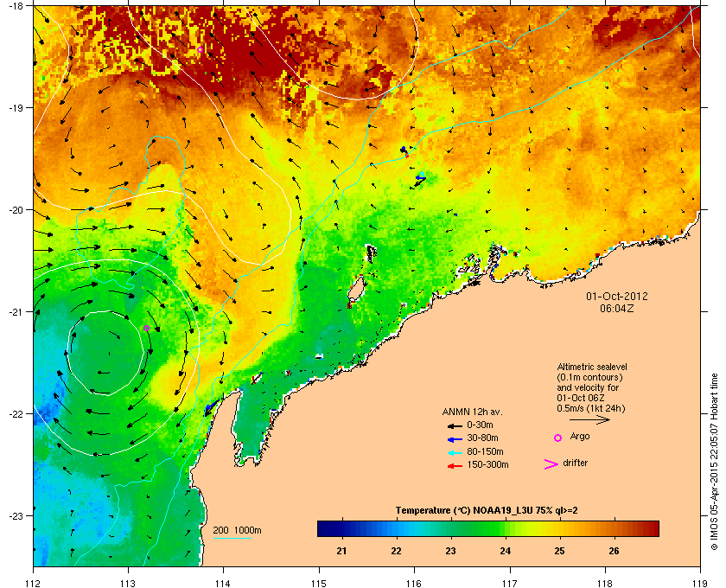Viewport: 726px width, 588px height.
Task: Click the 30-80m depth label
Action: [x=482, y=438]
